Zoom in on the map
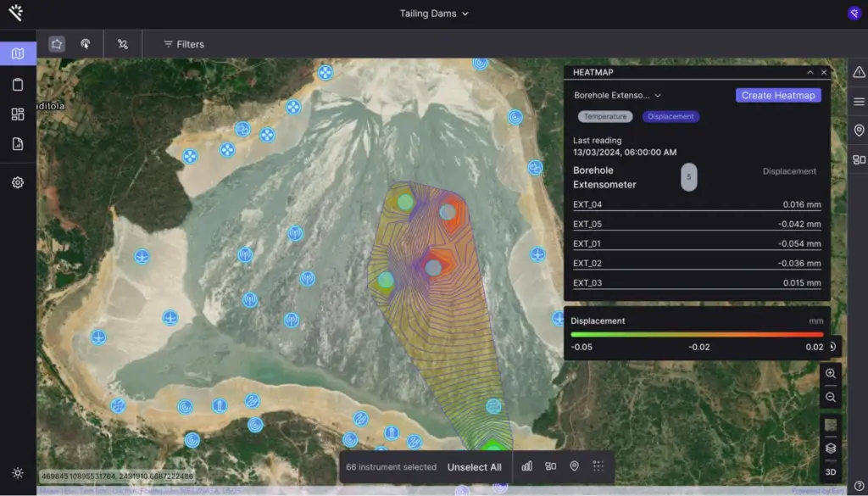The image size is (868, 496). [831, 373]
